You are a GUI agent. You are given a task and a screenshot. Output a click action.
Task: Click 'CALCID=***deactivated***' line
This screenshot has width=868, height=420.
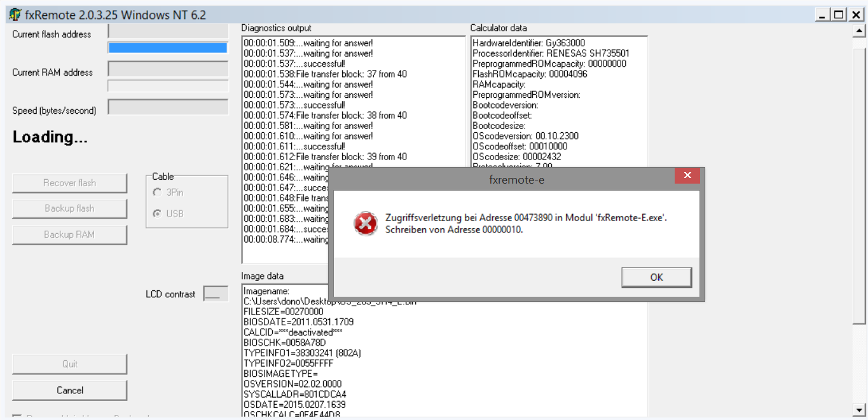[293, 332]
